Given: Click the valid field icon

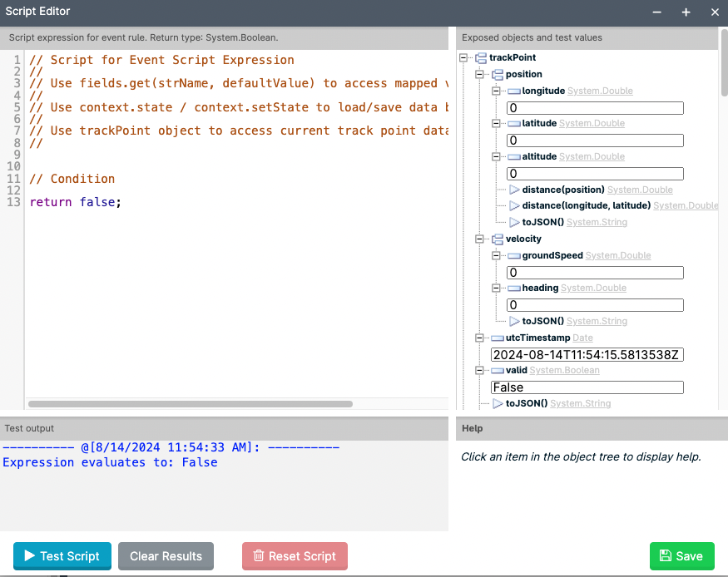Looking at the screenshot, I should click(498, 371).
